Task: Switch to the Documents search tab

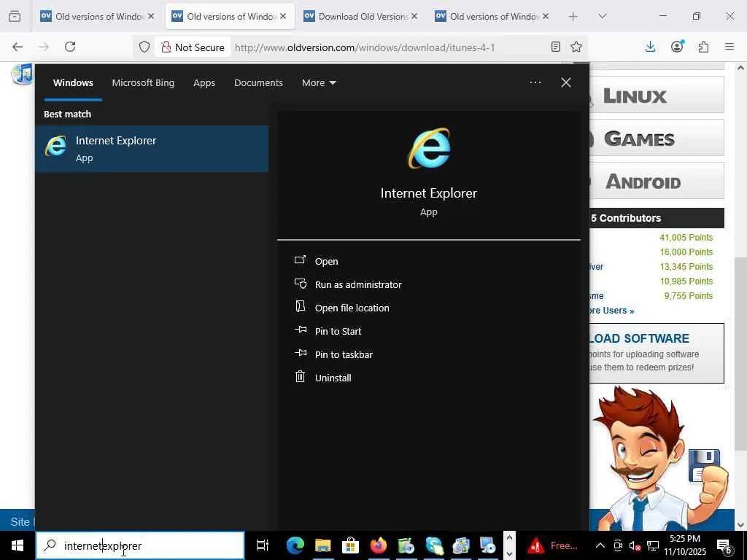Action: tap(258, 83)
